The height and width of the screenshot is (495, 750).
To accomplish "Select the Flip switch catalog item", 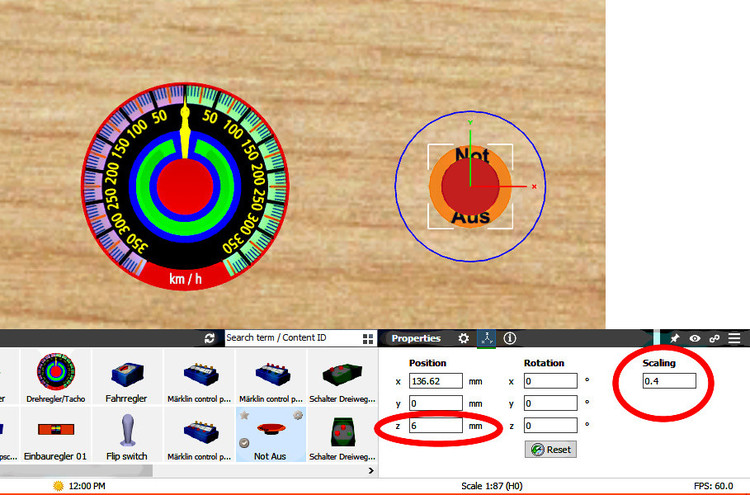I will point(127,435).
